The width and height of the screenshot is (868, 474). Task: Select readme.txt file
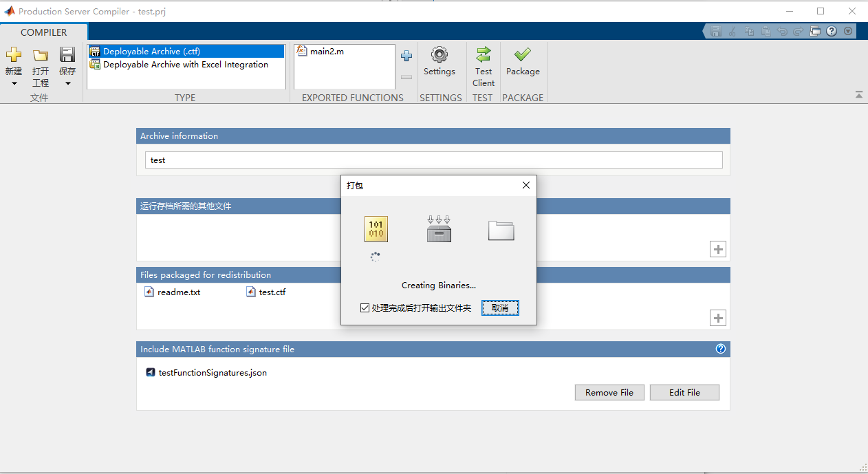coord(173,292)
